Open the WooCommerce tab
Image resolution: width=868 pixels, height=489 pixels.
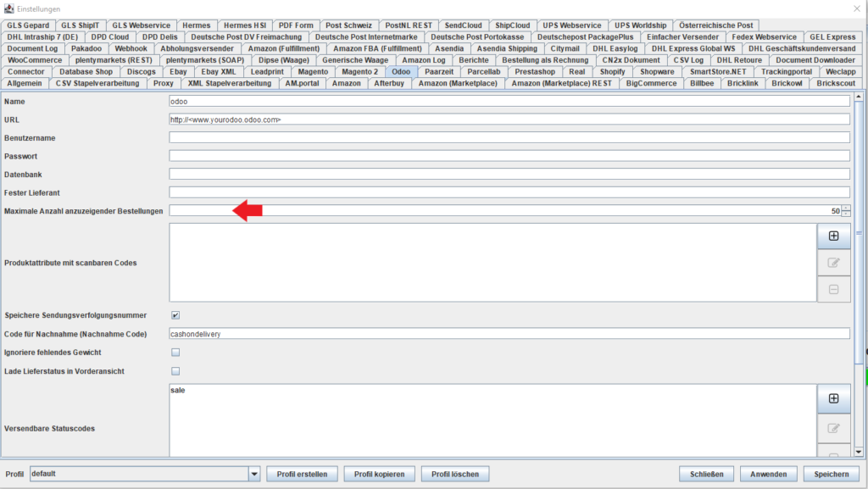coord(35,60)
